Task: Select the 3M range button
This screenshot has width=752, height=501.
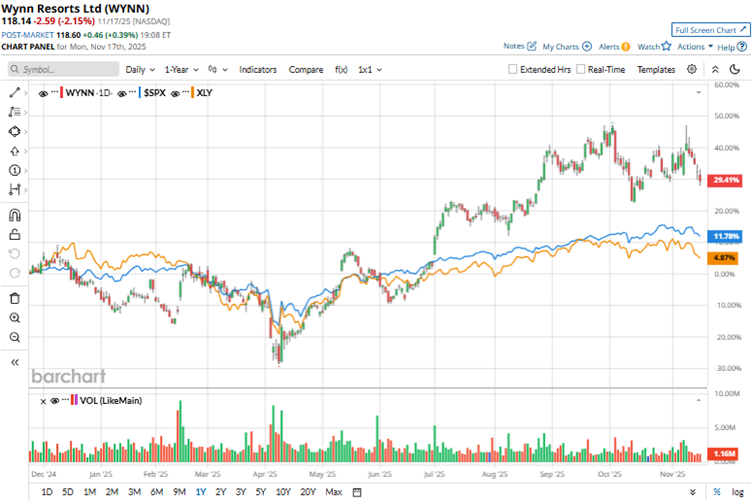Action: (x=134, y=492)
